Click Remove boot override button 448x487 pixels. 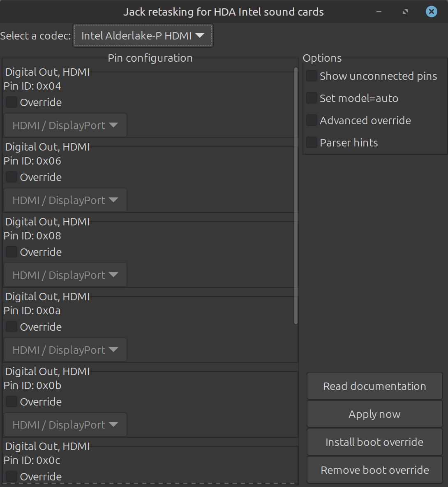374,470
